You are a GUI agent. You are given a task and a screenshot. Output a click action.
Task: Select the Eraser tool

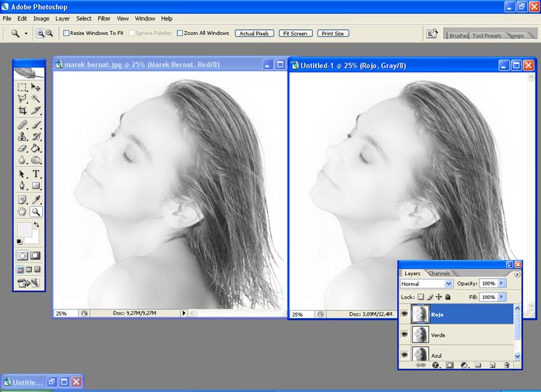click(x=23, y=148)
